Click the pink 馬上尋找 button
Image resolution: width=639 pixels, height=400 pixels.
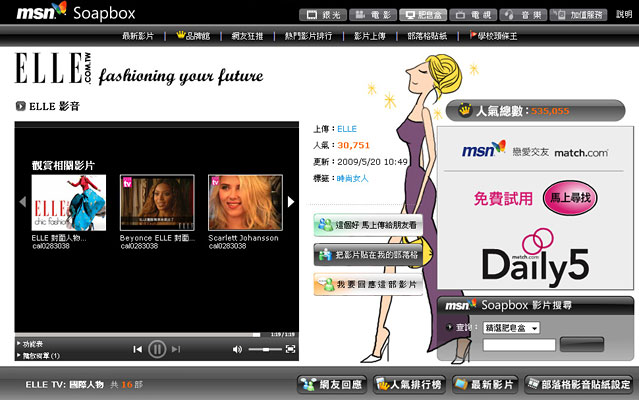tap(570, 198)
